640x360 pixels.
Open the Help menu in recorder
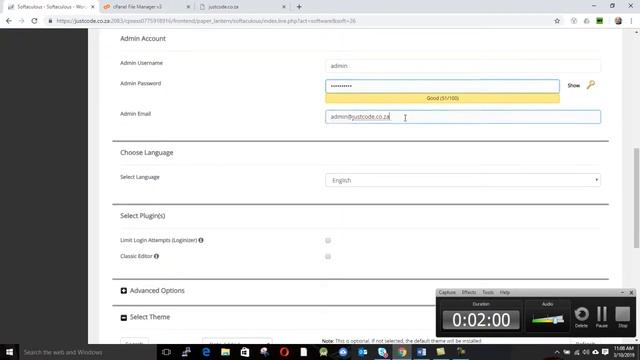pyautogui.click(x=505, y=292)
